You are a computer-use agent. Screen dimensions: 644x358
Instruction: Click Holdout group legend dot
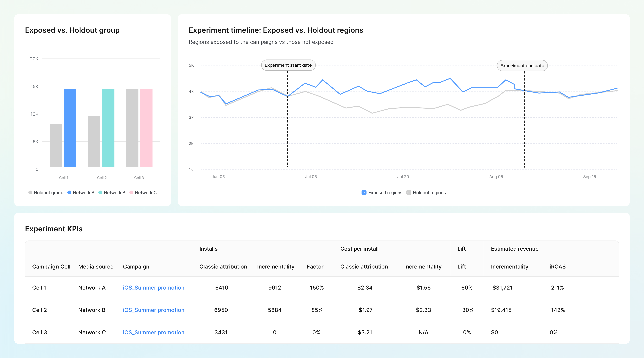30,192
